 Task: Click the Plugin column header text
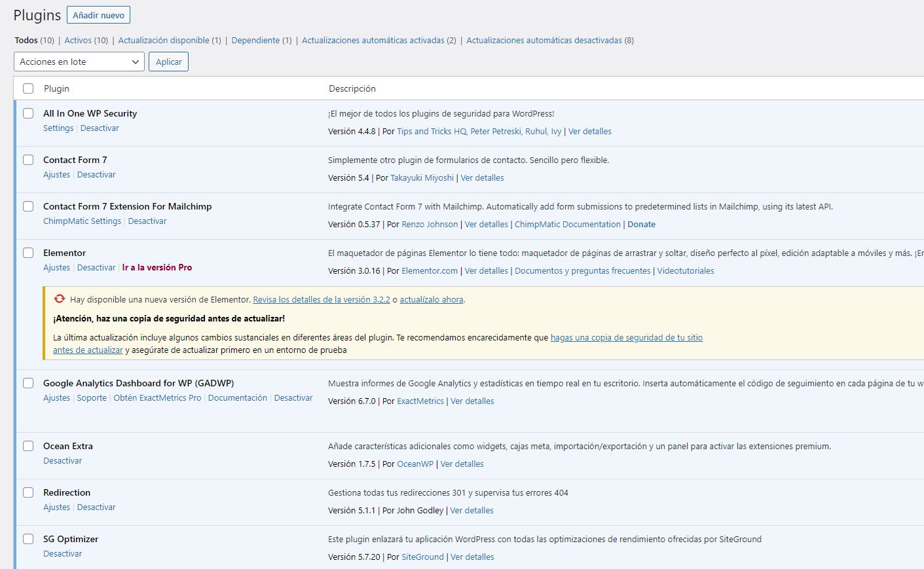[x=56, y=88]
